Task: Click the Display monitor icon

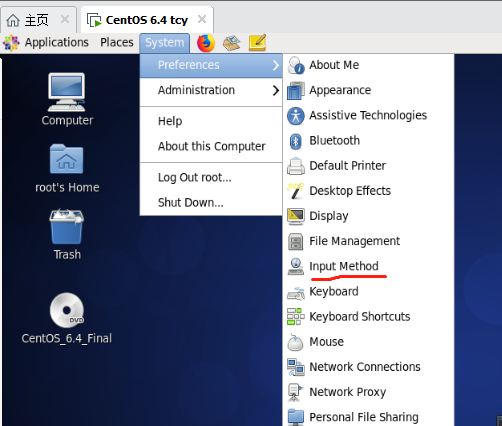Action: coord(296,216)
